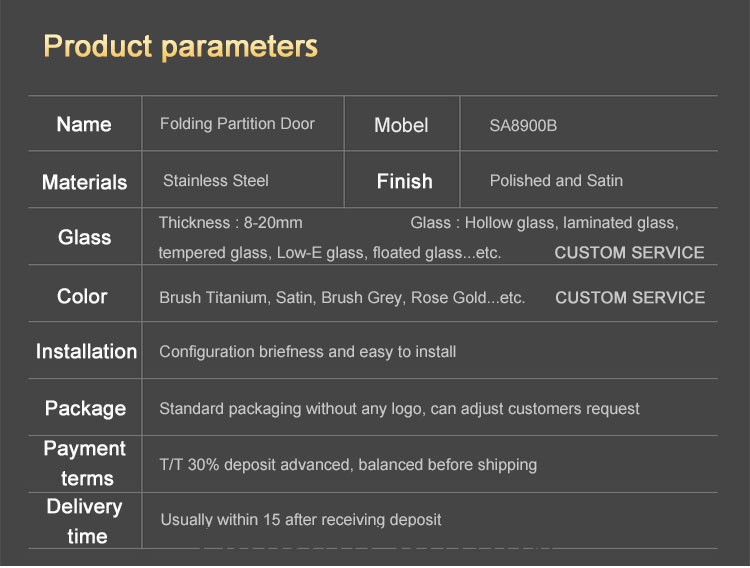Viewport: 750px width, 568px height.
Task: Select the "Package" row label
Action: pos(85,408)
